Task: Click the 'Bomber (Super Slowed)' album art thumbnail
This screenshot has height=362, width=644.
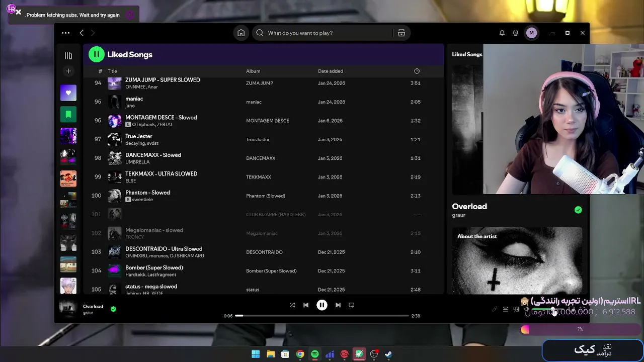Action: [115, 270]
